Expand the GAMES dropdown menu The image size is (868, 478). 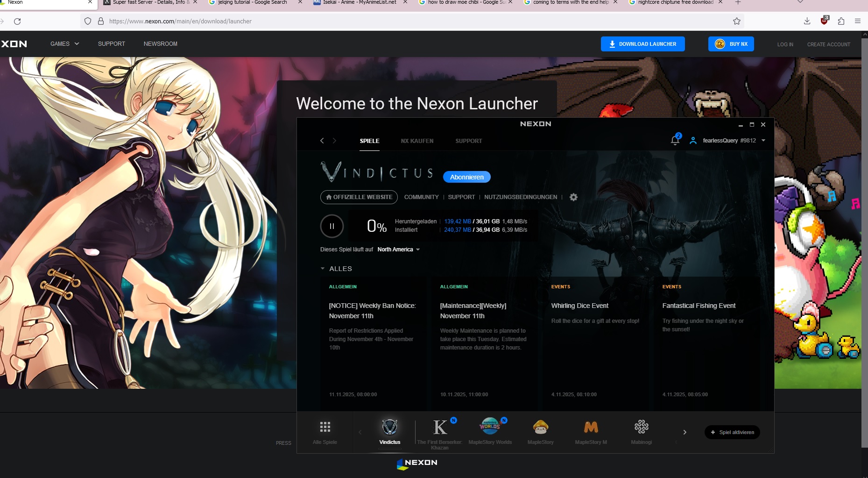pos(65,44)
